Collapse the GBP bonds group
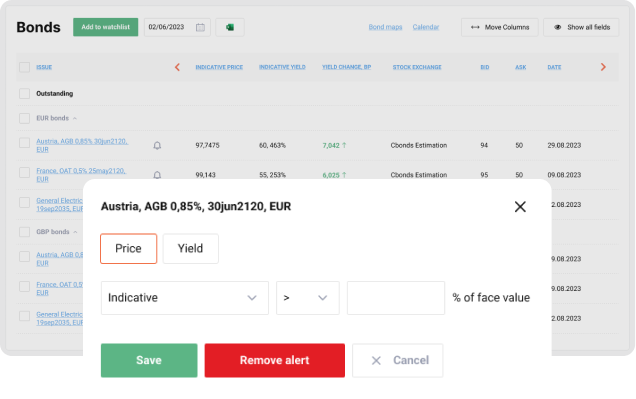 coord(75,232)
